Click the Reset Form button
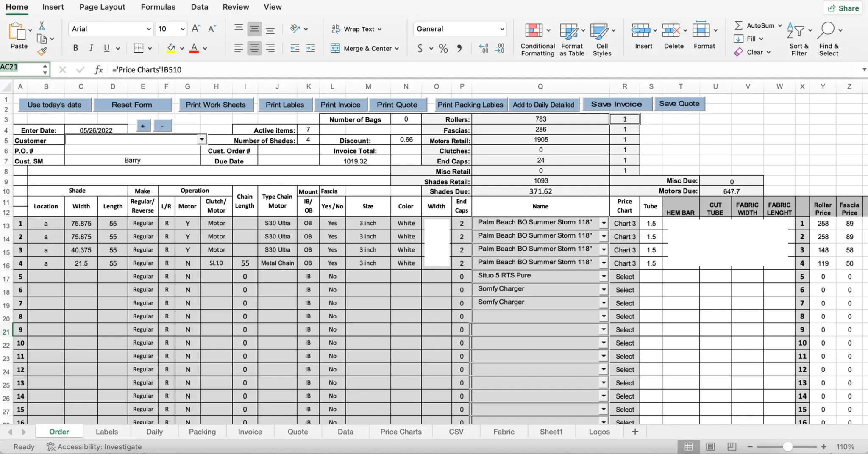 tap(132, 105)
